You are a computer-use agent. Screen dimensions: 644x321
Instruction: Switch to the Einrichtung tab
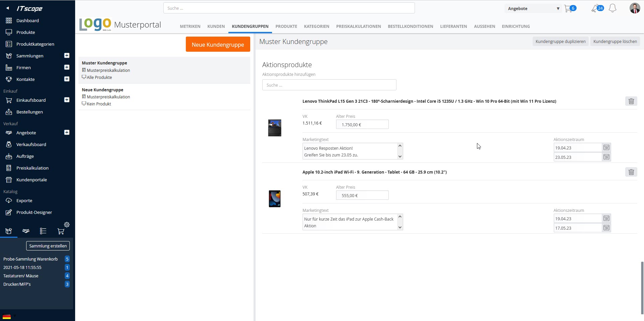(x=516, y=26)
